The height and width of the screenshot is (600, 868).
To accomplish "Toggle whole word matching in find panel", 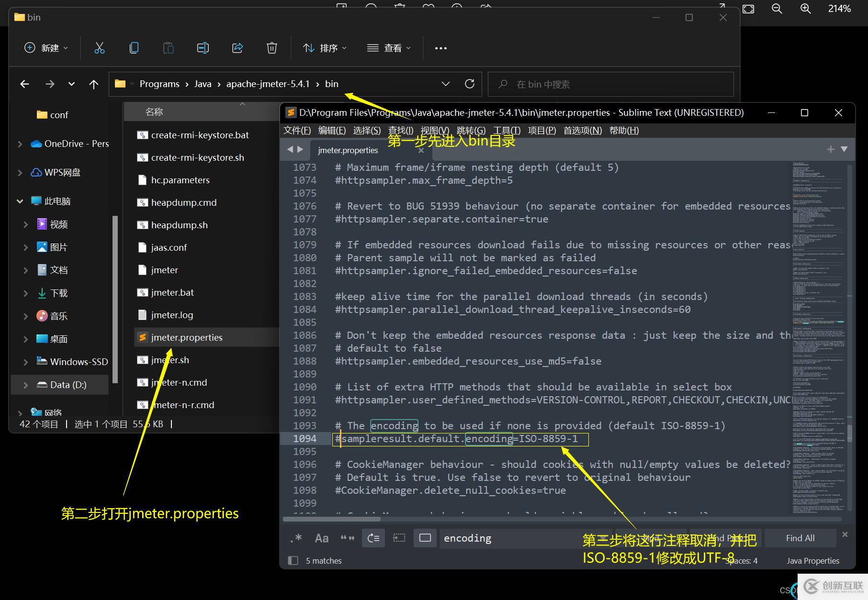I will coord(348,538).
